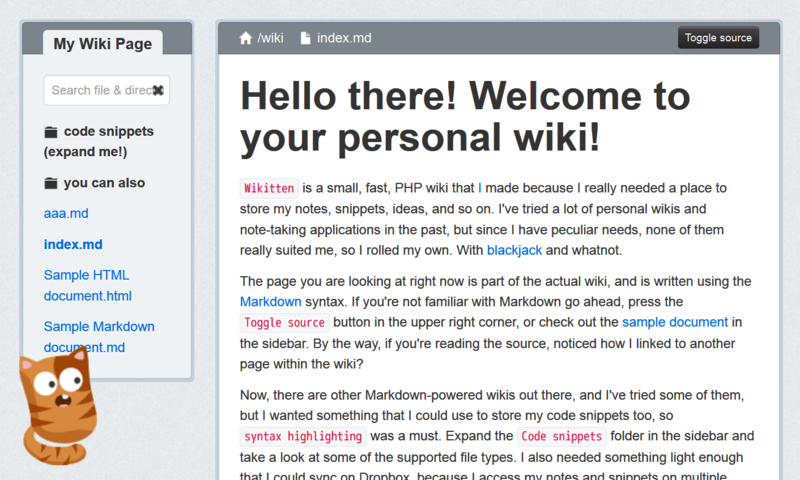The image size is (800, 480).
Task: Click the blue "I" author link
Action: 480,188
